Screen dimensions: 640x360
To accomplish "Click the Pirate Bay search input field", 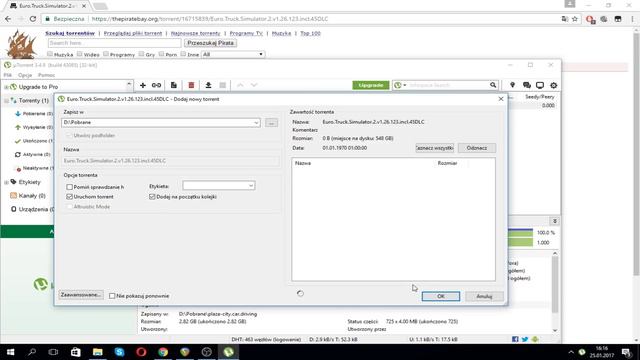I will (x=114, y=43).
